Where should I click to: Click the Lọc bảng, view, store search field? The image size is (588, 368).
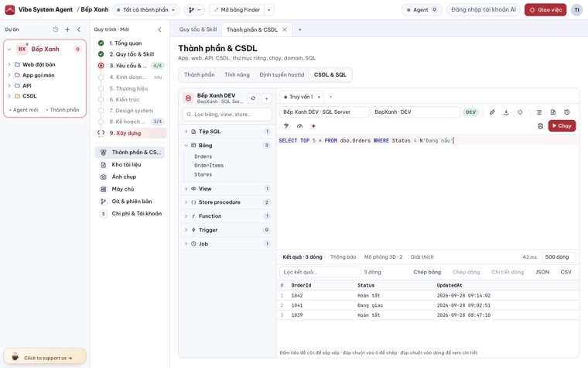[227, 114]
